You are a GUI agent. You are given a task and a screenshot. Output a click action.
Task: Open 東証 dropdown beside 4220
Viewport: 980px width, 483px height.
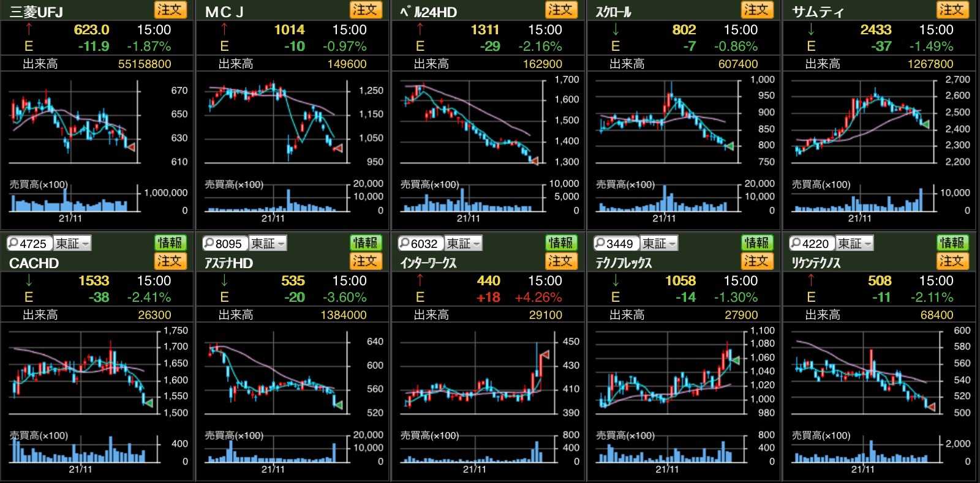point(854,244)
